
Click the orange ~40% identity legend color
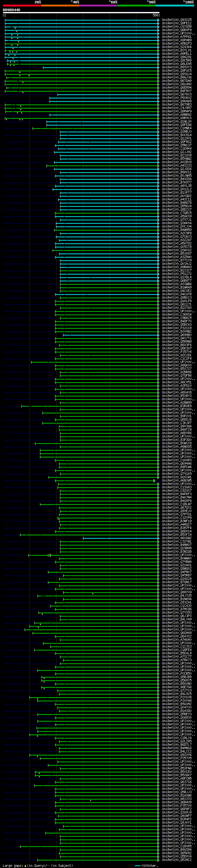(60, 6)
